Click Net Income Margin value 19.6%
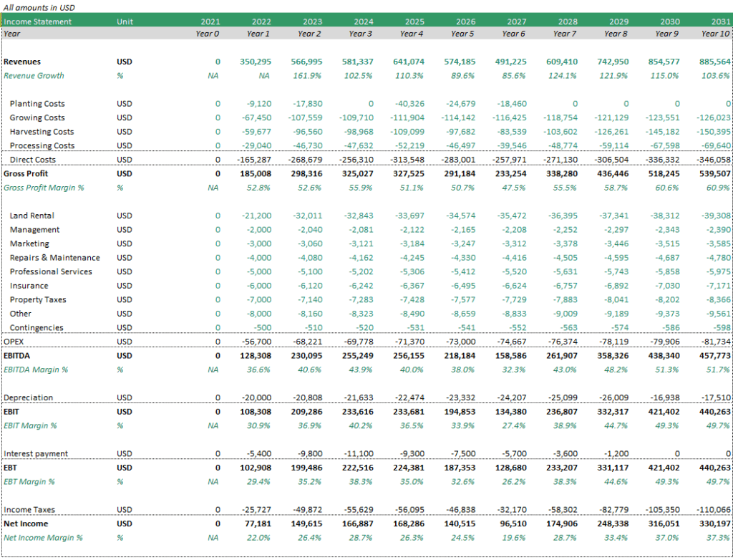 tap(513, 538)
